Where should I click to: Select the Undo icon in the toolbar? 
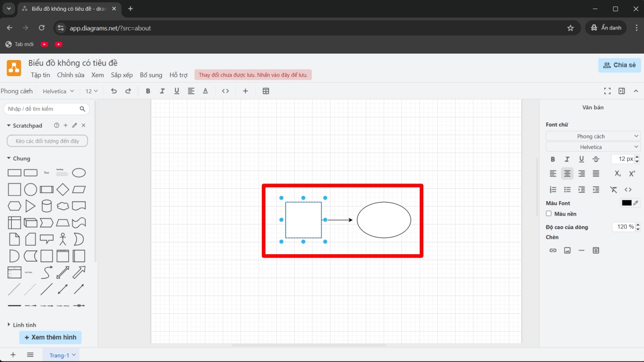[113, 91]
